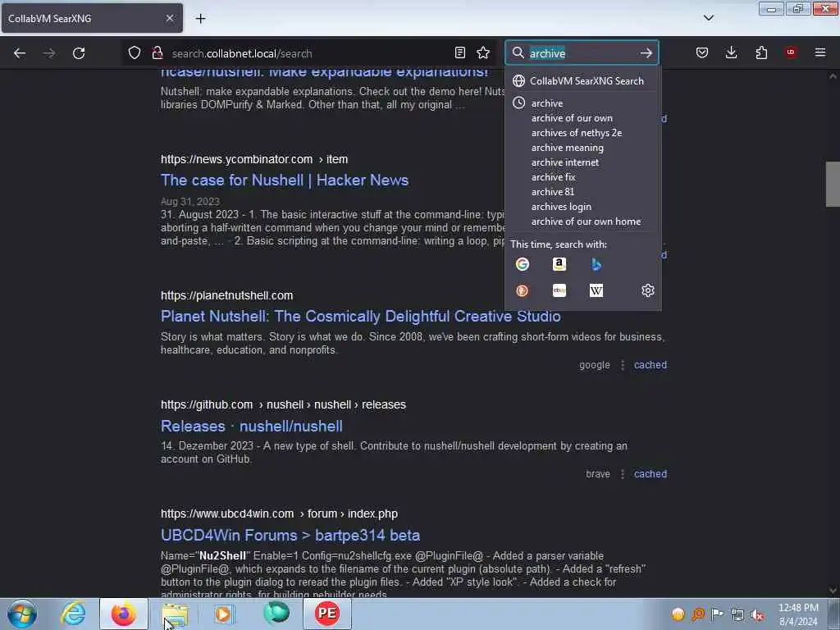Choose CollabVM SearXNG Search engine option
This screenshot has width=840, height=630.
582,81
